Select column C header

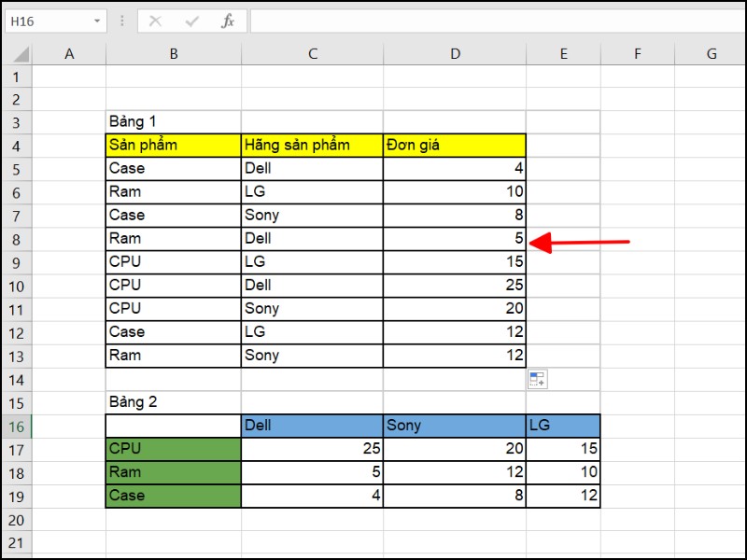click(312, 55)
